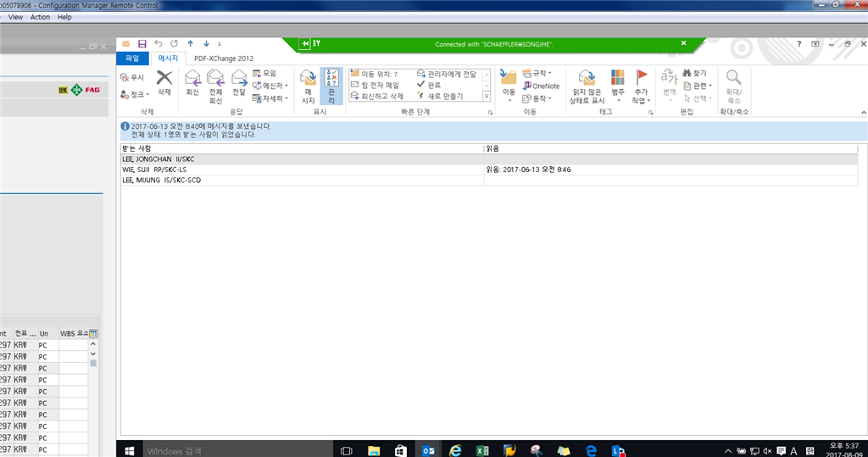868x457 pixels.
Task: Open Outlook from the taskbar
Action: (428, 450)
